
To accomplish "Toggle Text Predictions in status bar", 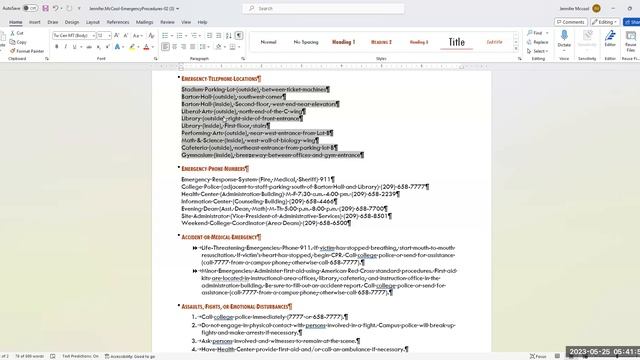I will (x=80, y=356).
